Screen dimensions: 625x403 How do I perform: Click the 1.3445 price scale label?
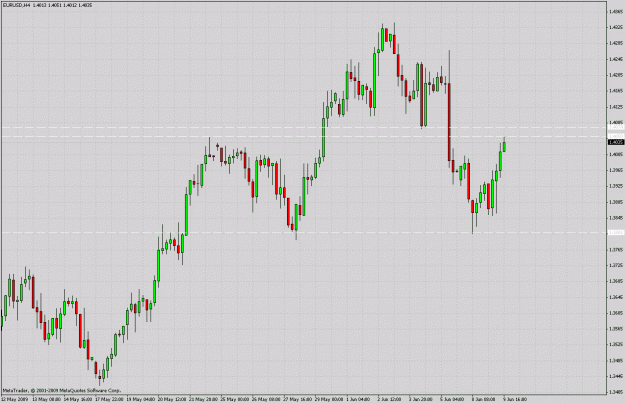click(x=616, y=376)
